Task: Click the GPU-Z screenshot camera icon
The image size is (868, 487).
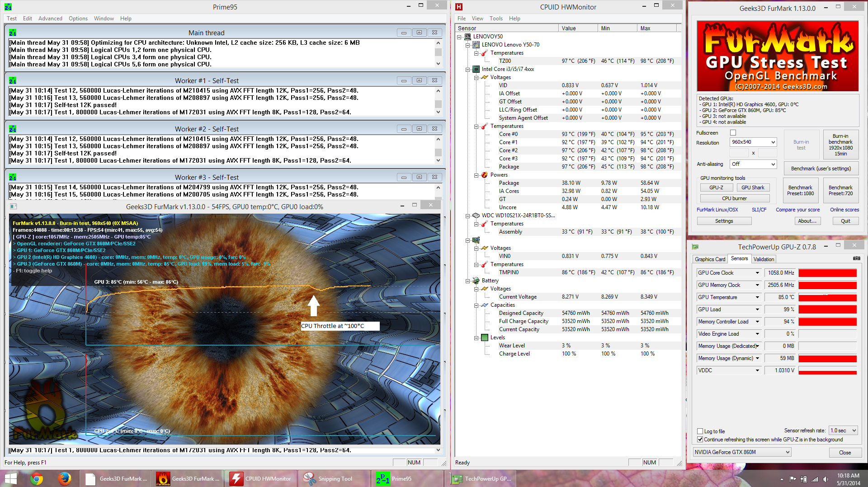Action: [x=856, y=258]
